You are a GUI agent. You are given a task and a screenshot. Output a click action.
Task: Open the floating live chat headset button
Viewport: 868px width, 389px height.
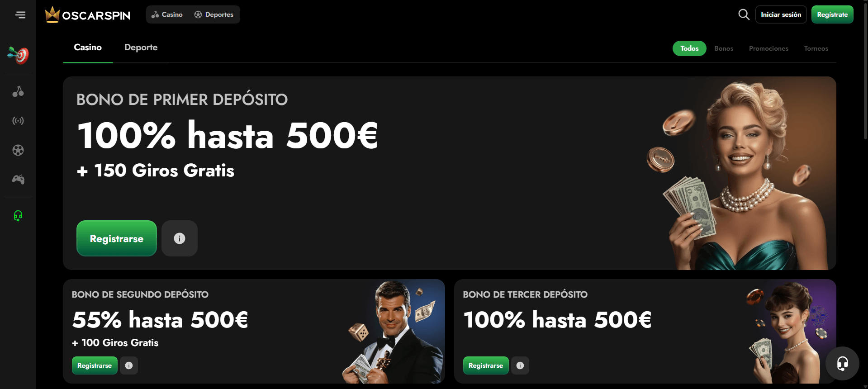pos(842,363)
